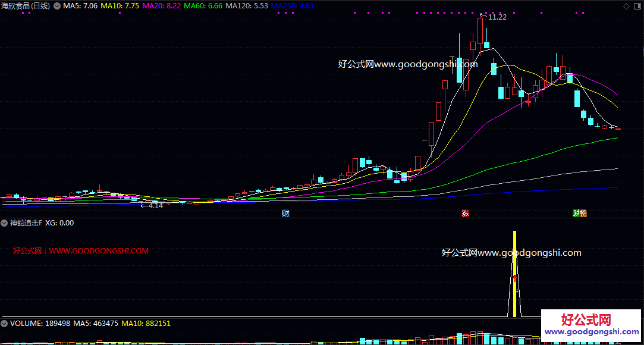Open the VOLUME indicator dropdown arrow
This screenshot has width=644, height=345.
[x=4, y=323]
